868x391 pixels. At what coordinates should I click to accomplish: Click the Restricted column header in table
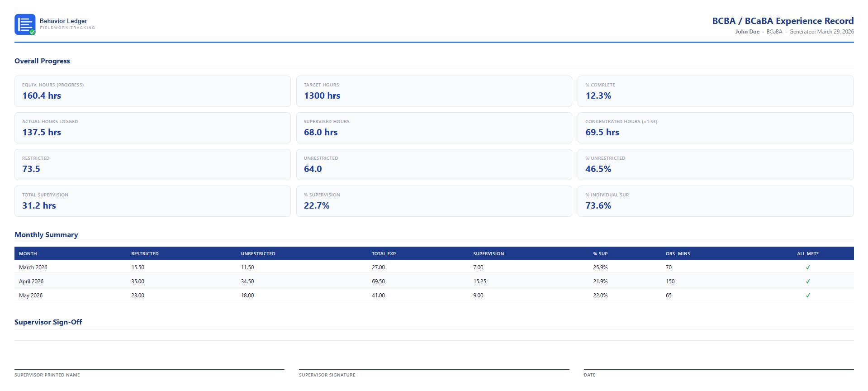[145, 254]
